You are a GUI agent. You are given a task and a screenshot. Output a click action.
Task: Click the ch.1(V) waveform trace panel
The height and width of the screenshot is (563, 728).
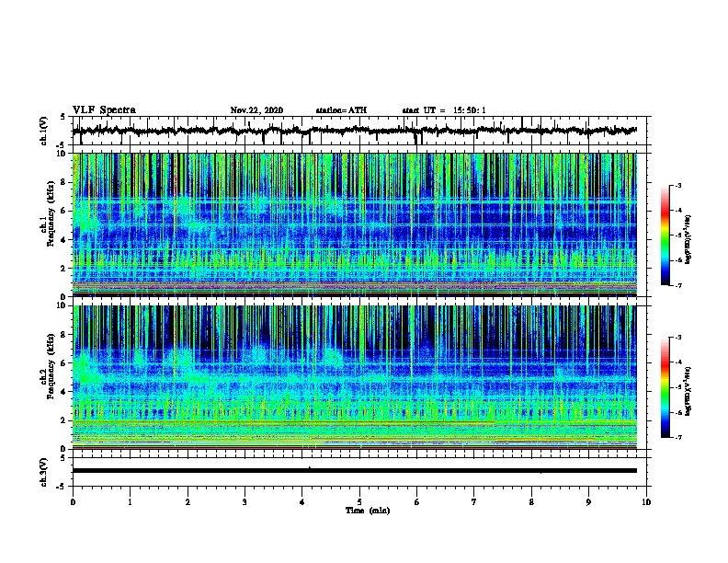361,131
